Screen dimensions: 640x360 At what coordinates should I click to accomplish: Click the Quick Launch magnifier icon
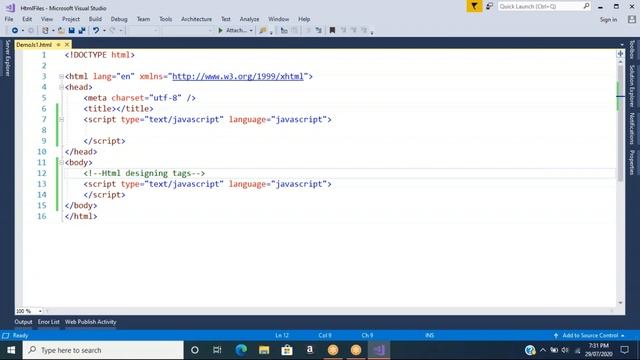coord(586,6)
